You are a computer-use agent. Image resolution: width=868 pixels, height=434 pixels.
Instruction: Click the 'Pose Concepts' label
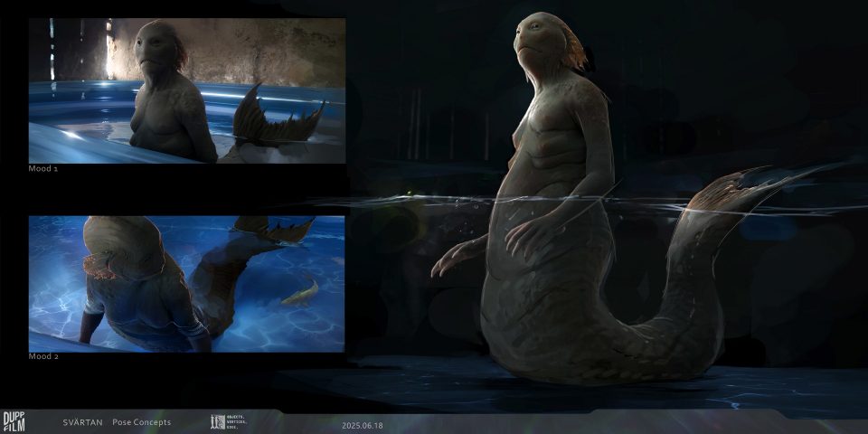click(142, 422)
